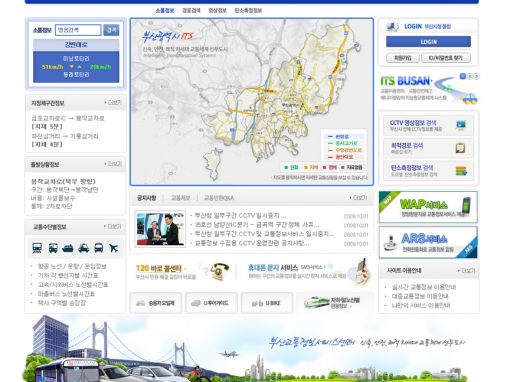
Task: Switch to the 교통정보 tab
Action: [180, 198]
